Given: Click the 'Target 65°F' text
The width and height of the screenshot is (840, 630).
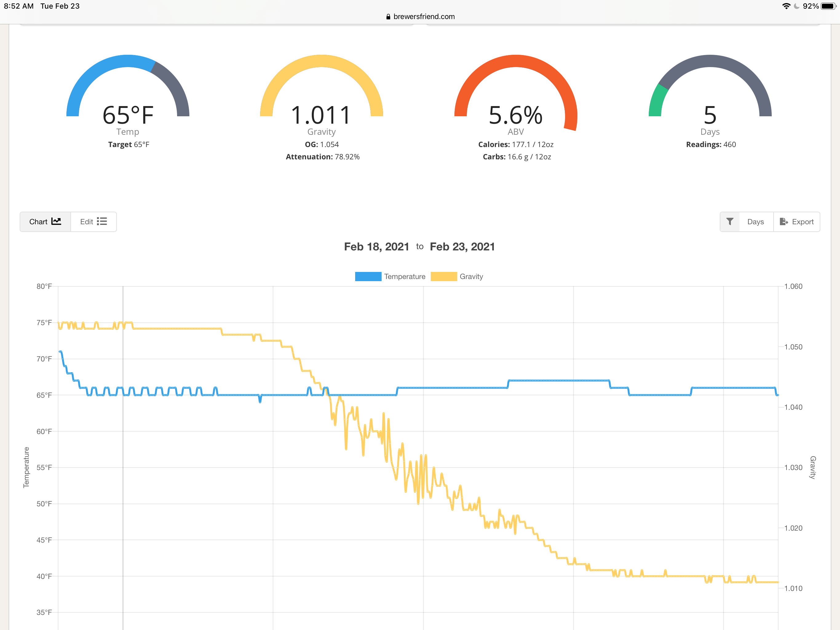Looking at the screenshot, I should pos(128,144).
